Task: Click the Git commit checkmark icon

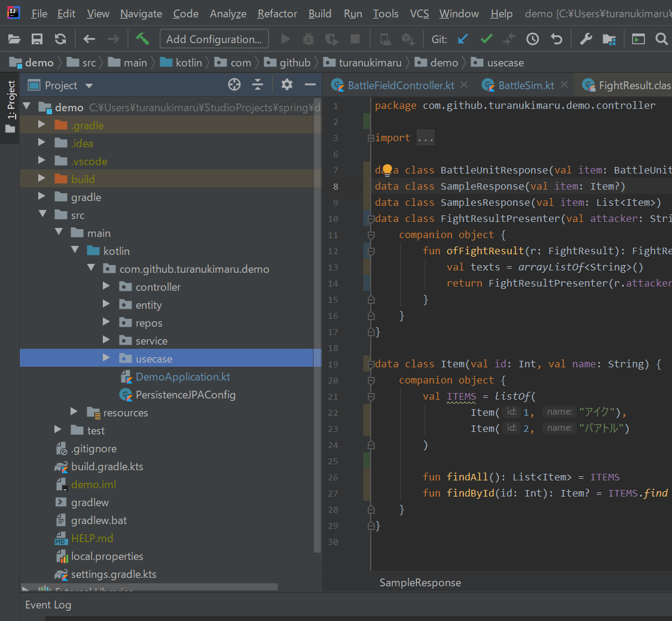Action: [x=486, y=39]
